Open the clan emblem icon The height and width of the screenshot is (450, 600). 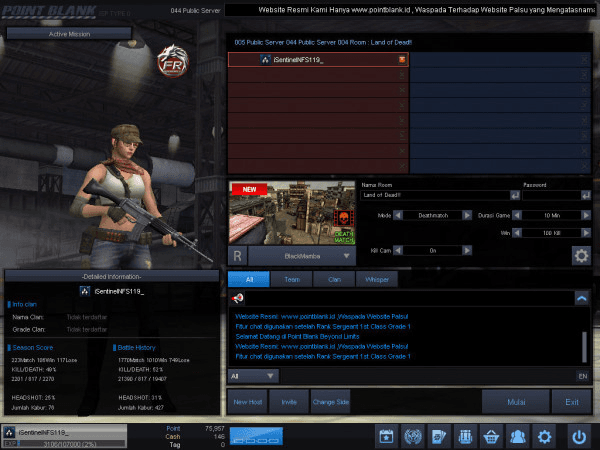point(412,436)
